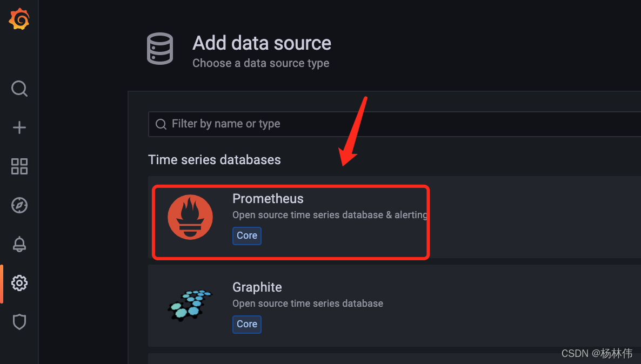Focus the Filter by name or type field
Image resolution: width=641 pixels, height=364 pixels.
[395, 124]
